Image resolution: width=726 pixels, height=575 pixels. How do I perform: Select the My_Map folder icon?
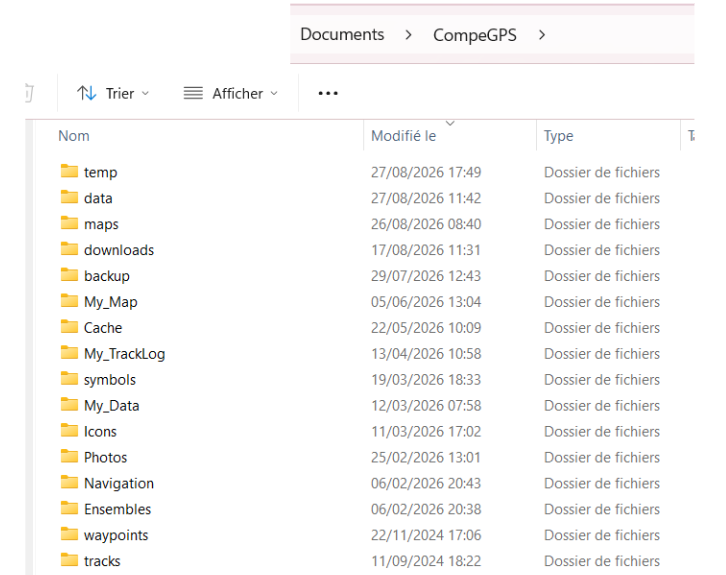tap(69, 300)
